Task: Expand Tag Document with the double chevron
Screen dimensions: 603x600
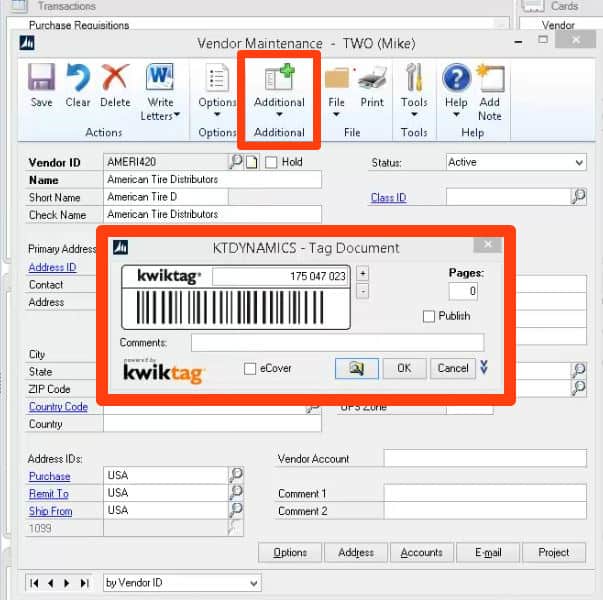Action: [484, 367]
